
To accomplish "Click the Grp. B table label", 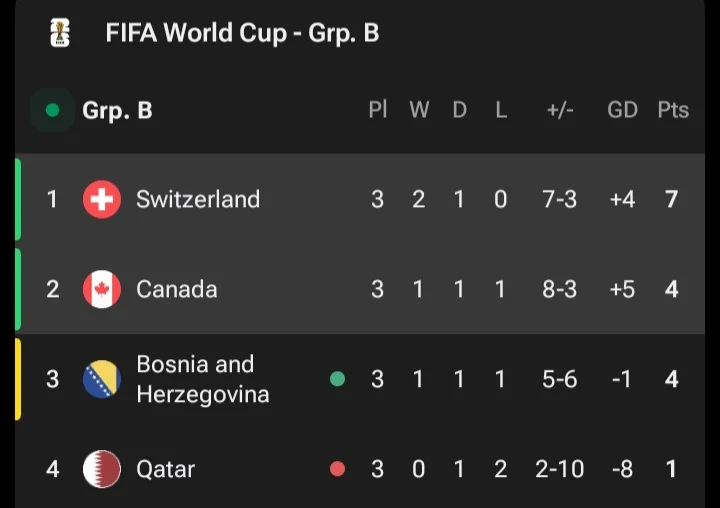I will (x=117, y=111).
